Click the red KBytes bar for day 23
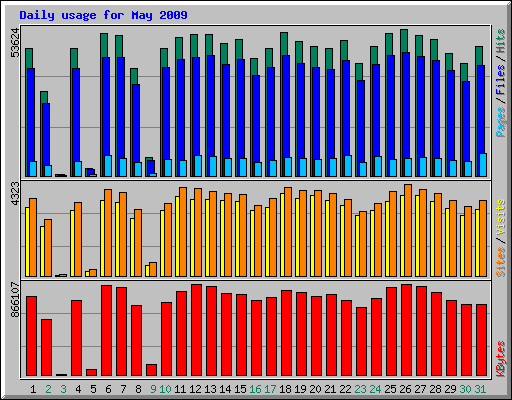The image size is (512, 400). point(361,342)
